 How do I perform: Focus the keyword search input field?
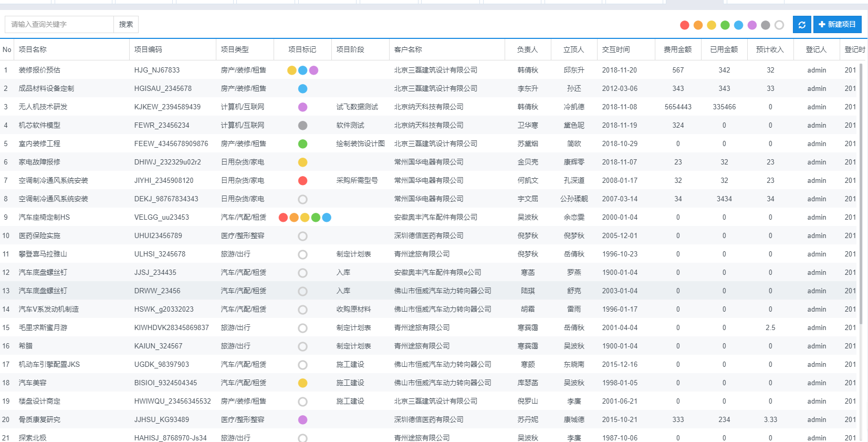(x=59, y=24)
